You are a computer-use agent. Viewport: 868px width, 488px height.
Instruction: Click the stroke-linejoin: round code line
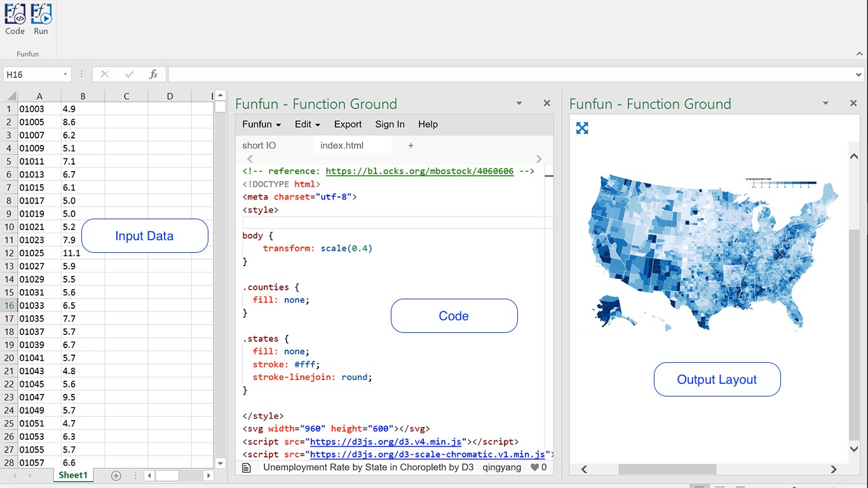point(312,377)
